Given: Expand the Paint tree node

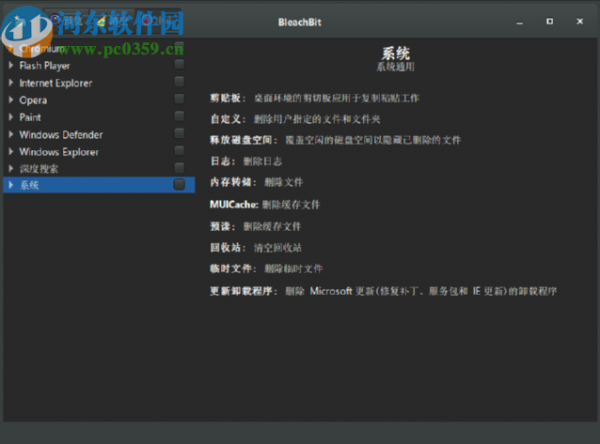Looking at the screenshot, I should [11, 117].
